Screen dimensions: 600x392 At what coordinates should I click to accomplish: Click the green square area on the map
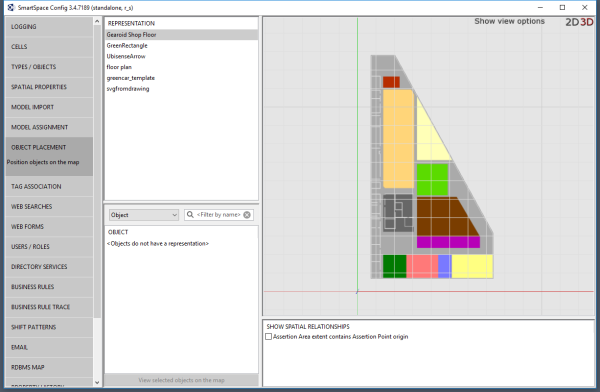(432, 180)
